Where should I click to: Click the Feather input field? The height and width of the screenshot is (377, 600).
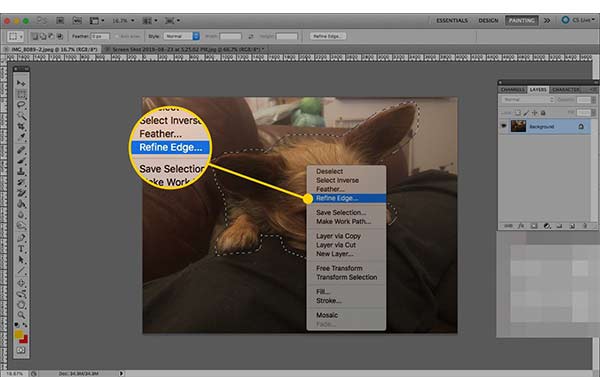(100, 36)
